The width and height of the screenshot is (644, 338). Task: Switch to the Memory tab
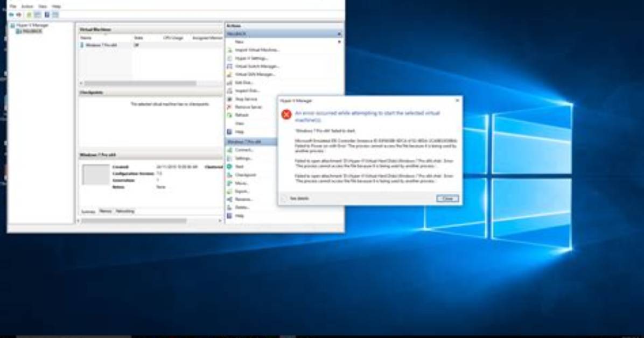tap(105, 211)
